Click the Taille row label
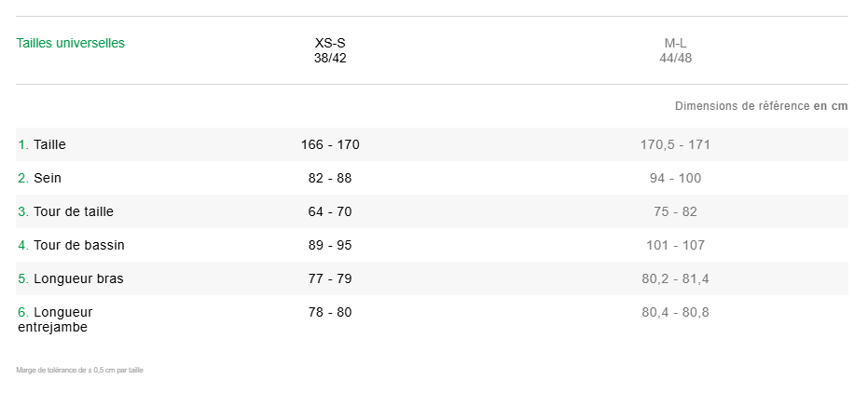The image size is (868, 393). pos(49,144)
